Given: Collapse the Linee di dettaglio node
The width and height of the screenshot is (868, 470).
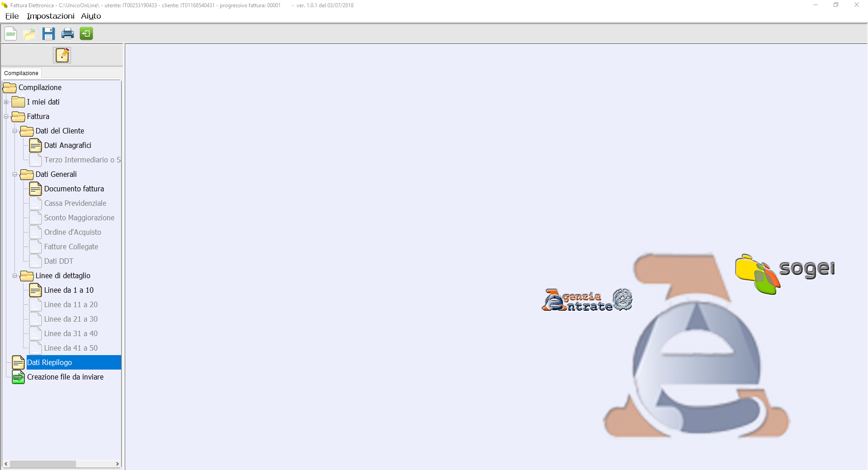Looking at the screenshot, I should (x=15, y=276).
